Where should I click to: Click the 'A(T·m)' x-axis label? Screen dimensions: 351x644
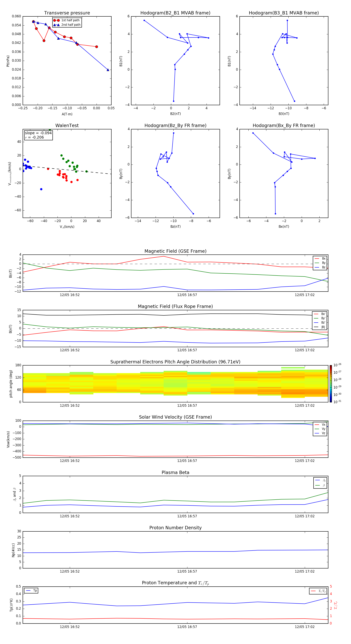point(67,114)
